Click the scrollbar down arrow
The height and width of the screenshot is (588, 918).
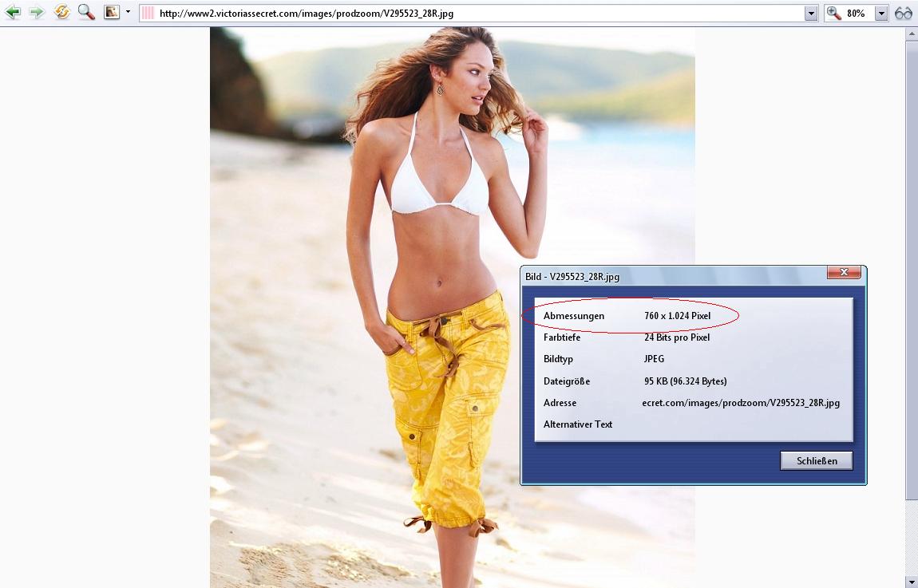pos(912,582)
